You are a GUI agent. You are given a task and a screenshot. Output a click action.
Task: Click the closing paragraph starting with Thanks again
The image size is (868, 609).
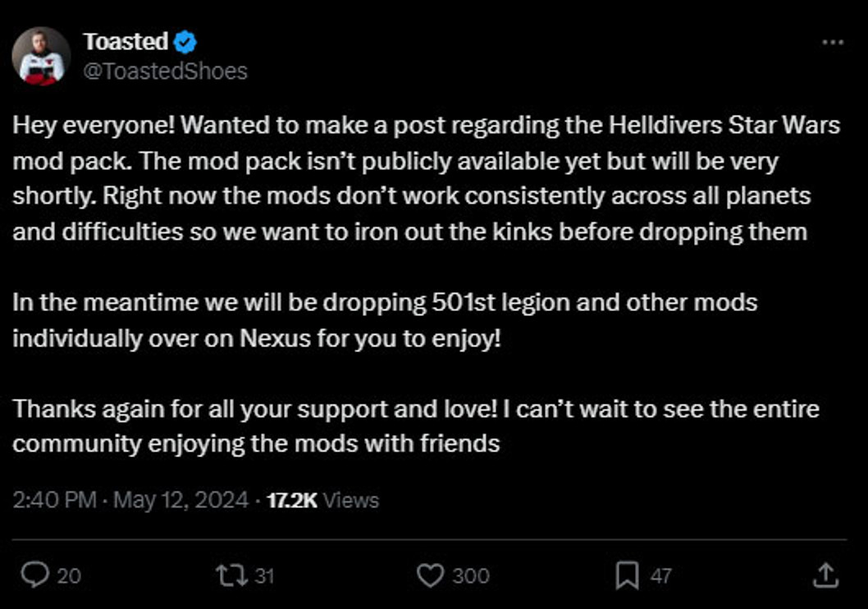click(x=416, y=426)
